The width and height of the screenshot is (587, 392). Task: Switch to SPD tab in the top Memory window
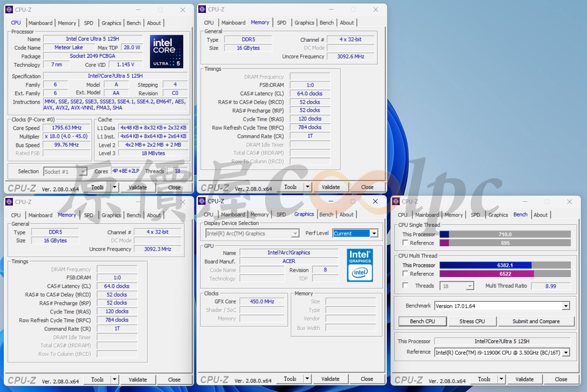pos(282,22)
